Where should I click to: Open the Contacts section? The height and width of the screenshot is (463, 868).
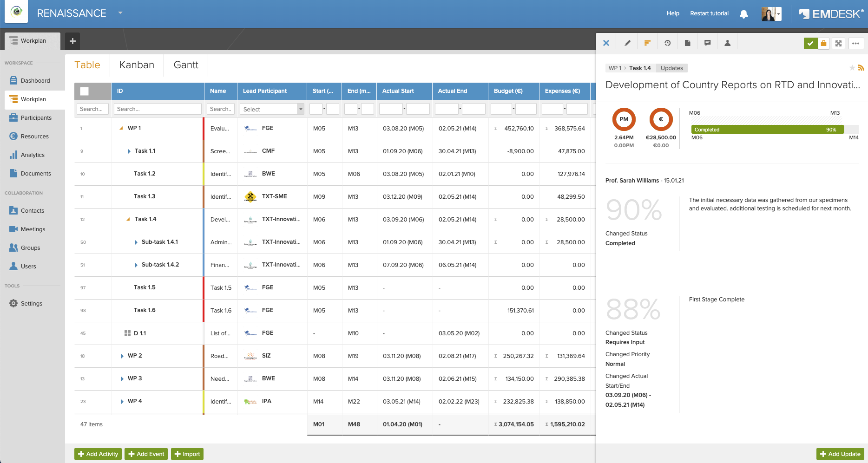pyautogui.click(x=33, y=210)
